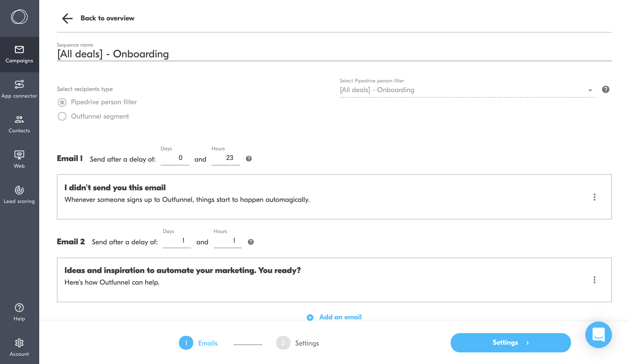Open the Help icon in sidebar
The height and width of the screenshot is (364, 629).
(19, 307)
